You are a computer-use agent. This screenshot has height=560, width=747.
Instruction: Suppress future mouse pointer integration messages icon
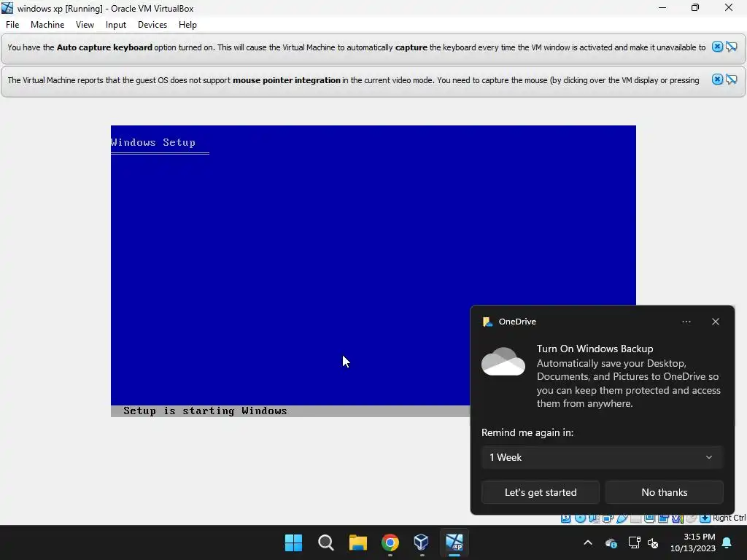click(732, 79)
